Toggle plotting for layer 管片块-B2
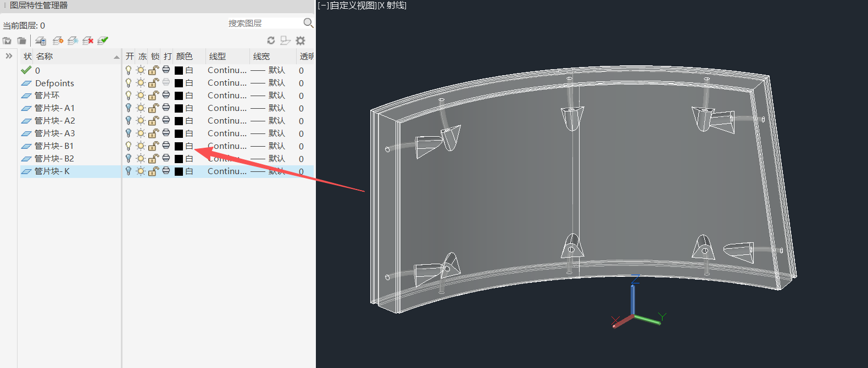 click(x=166, y=158)
